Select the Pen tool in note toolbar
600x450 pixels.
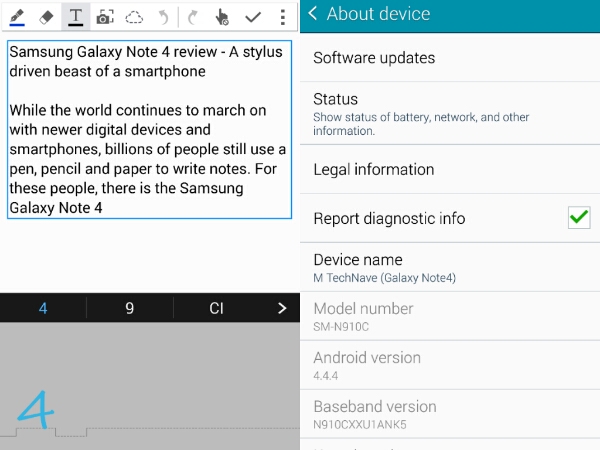pos(17,17)
